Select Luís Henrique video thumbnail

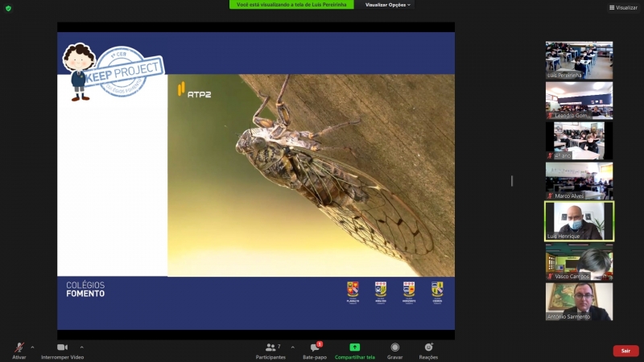coord(579,221)
